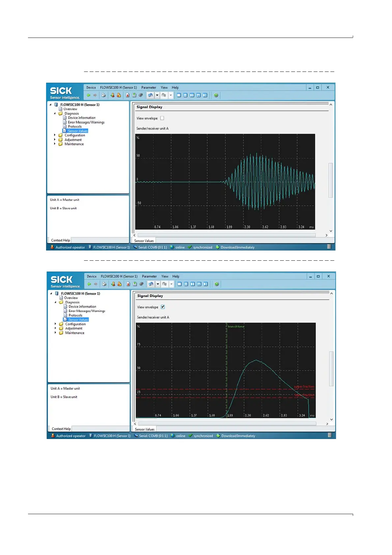Screen dimensions: 392x555
Task: Click printer icon in raw waveform window
Action: click(103, 95)
